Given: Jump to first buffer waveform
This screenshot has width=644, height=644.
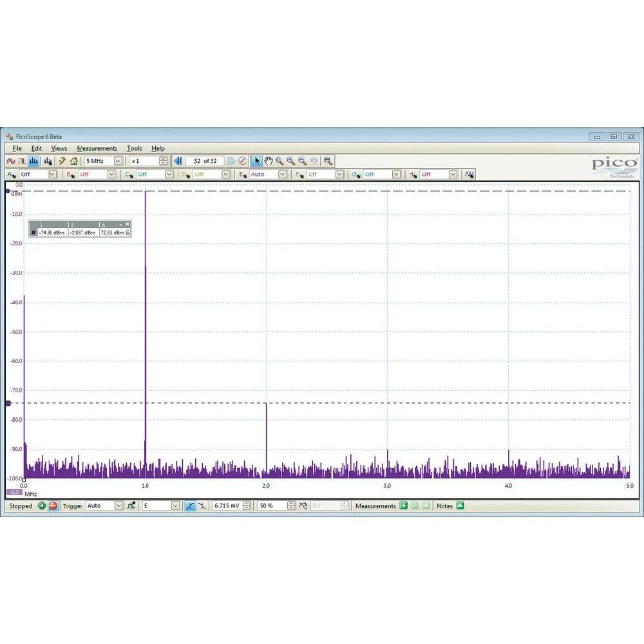Looking at the screenshot, I should [178, 161].
